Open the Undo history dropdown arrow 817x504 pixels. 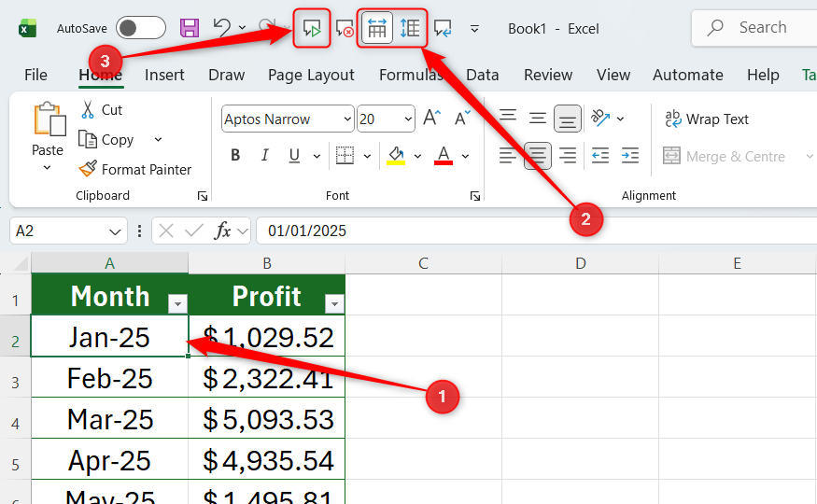point(242,28)
